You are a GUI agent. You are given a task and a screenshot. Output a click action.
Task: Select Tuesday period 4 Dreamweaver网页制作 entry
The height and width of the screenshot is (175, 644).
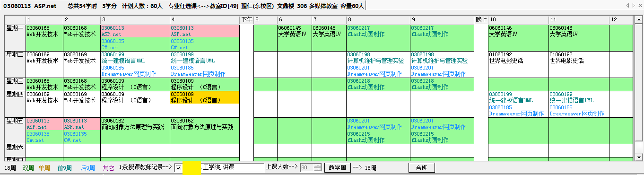[x=205, y=71]
